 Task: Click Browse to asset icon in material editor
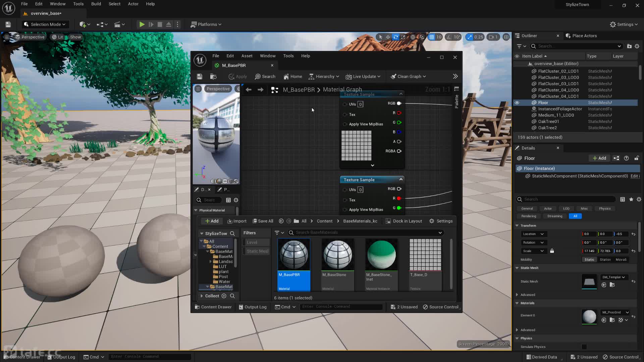click(x=213, y=76)
